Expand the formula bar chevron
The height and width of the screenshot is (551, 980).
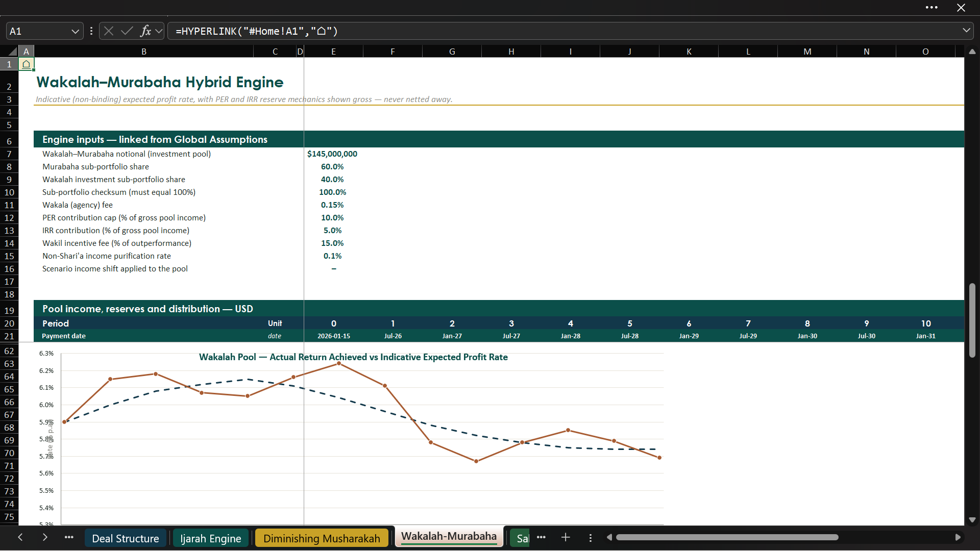[x=966, y=31]
